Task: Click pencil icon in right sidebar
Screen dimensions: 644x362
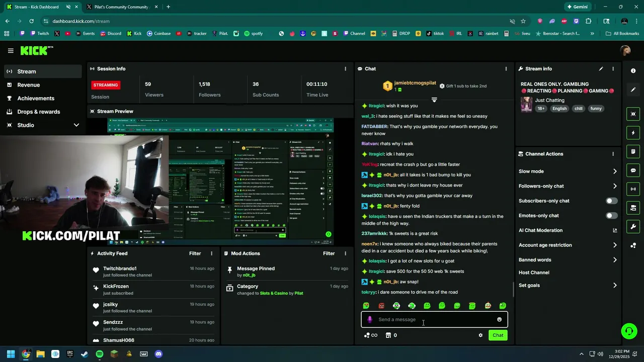Action: coord(633,89)
